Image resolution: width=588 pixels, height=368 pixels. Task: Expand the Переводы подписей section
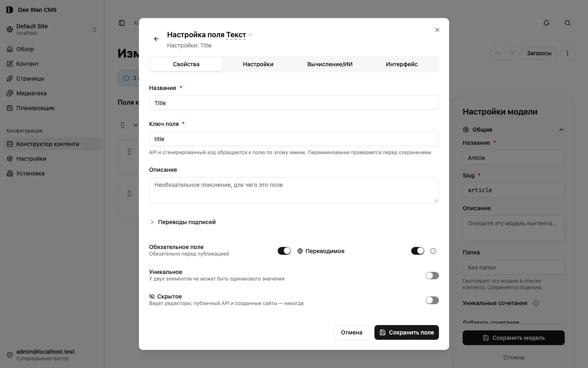tap(183, 222)
